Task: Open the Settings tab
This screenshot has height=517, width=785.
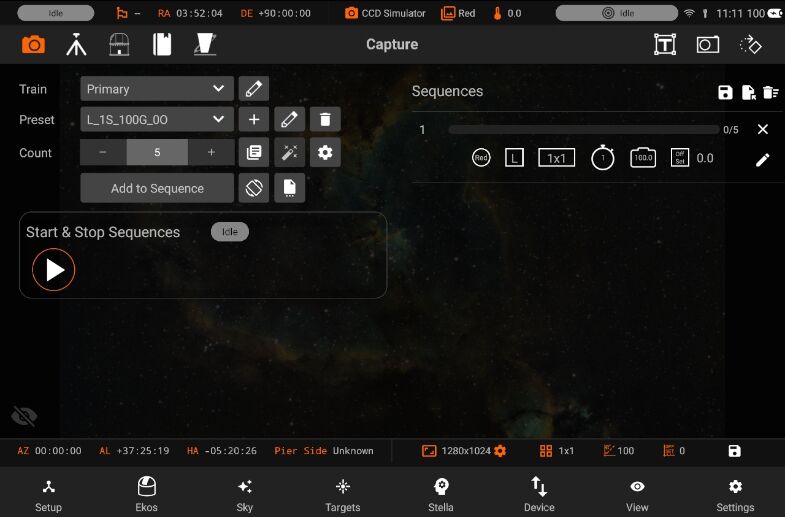Action: [735, 494]
